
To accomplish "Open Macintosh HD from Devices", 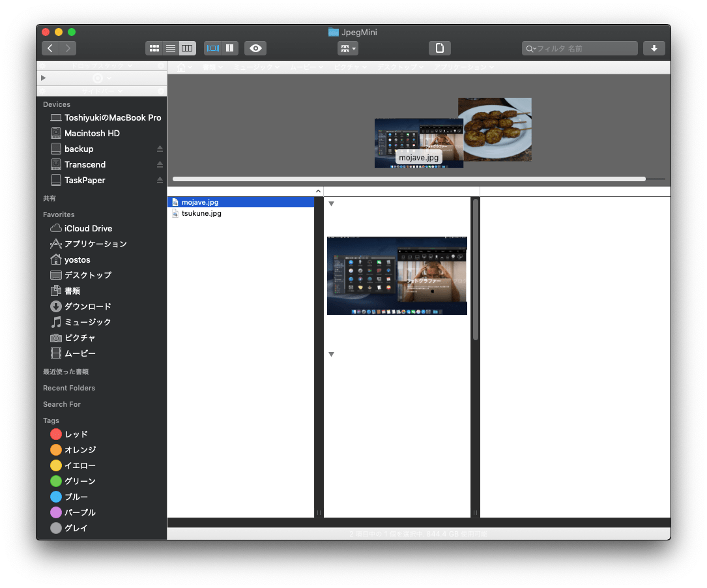I will (92, 133).
